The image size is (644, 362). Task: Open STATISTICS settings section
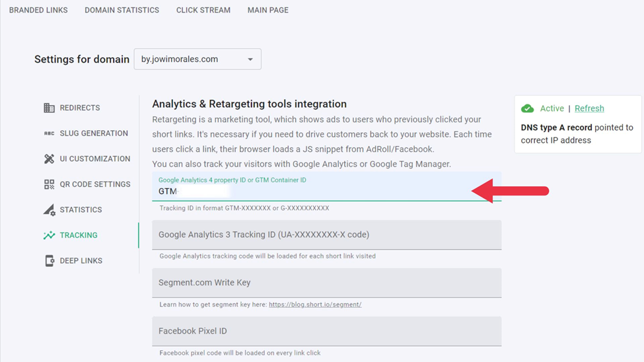81,209
